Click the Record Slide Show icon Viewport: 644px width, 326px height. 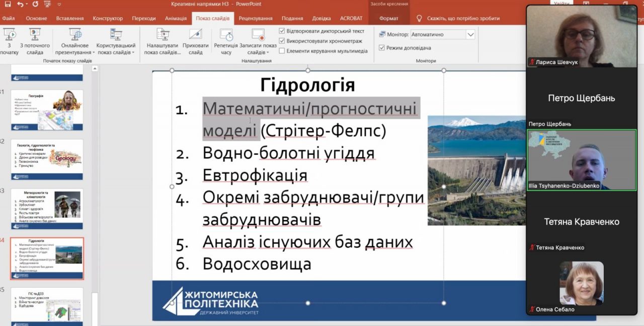[258, 35]
